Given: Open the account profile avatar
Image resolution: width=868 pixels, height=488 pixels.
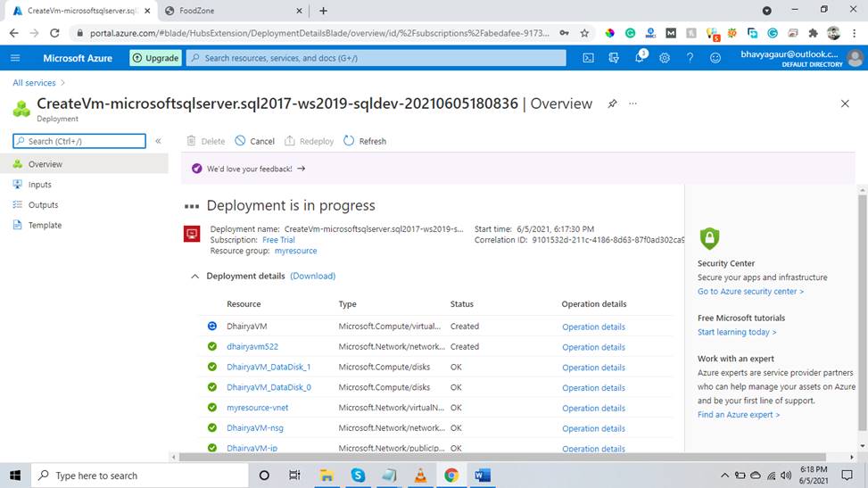Looking at the screenshot, I should pos(855,58).
